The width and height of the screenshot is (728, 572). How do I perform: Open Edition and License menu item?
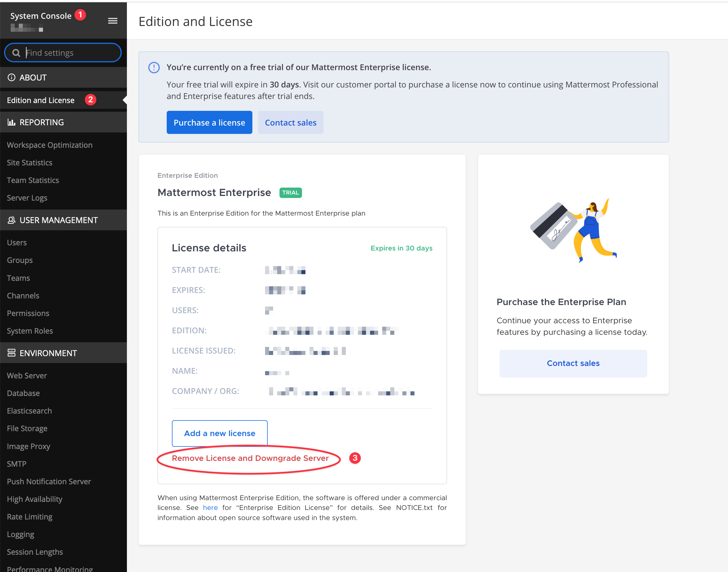point(41,100)
